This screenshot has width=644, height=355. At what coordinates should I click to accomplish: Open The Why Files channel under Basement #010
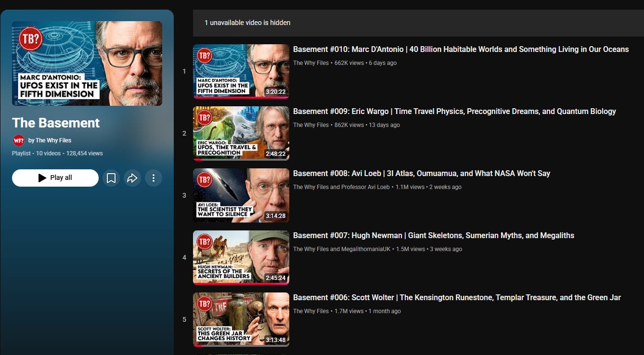pyautogui.click(x=311, y=63)
